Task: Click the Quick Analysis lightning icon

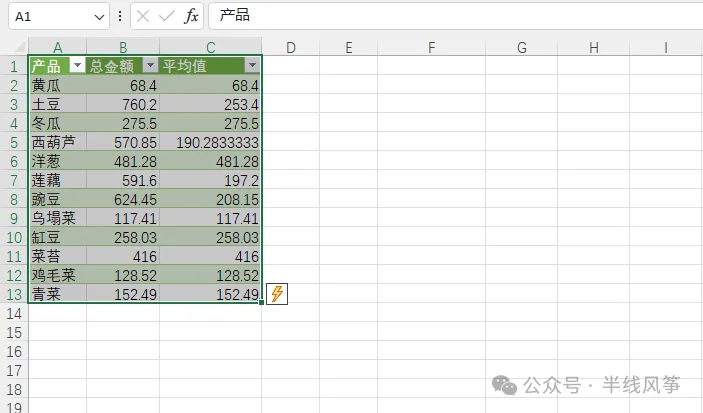Action: pyautogui.click(x=277, y=294)
